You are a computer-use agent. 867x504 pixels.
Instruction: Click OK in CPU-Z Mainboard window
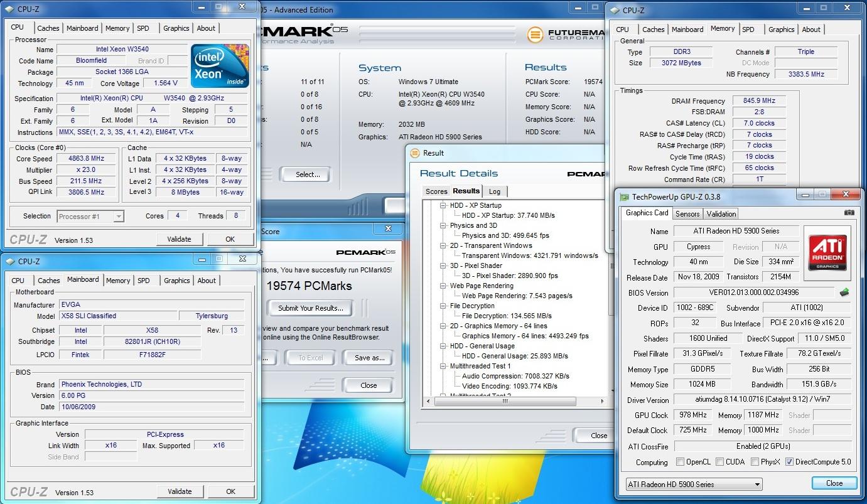230,491
